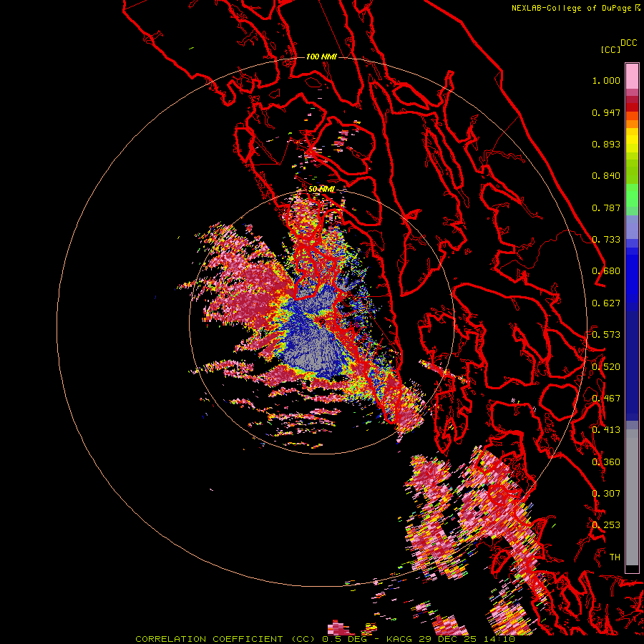Click the 0.680 scale value
644x644 pixels.
tap(606, 271)
